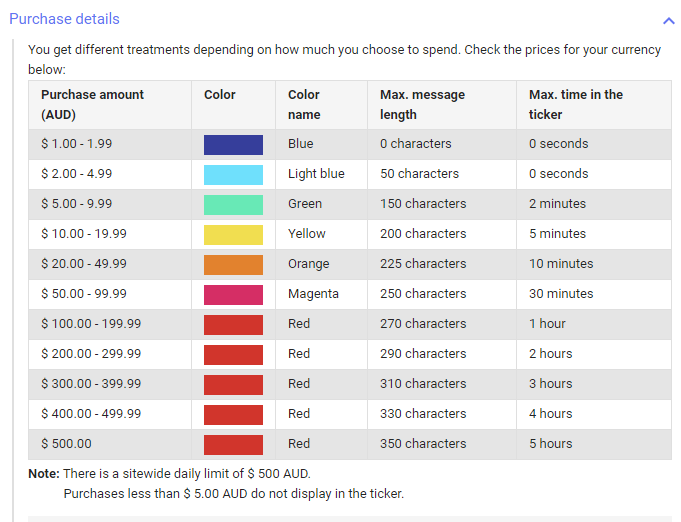Viewport: 681px width, 522px height.
Task: Click the sitewide daily limit note
Action: point(169,473)
